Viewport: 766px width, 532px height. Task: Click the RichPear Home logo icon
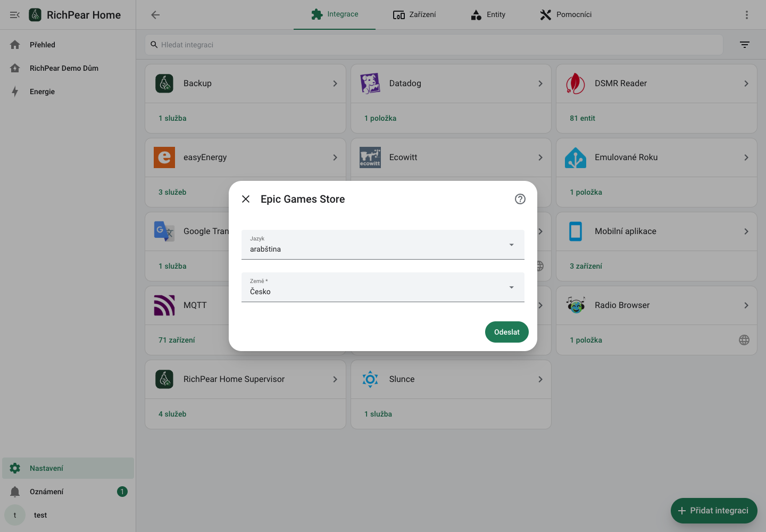pyautogui.click(x=35, y=15)
